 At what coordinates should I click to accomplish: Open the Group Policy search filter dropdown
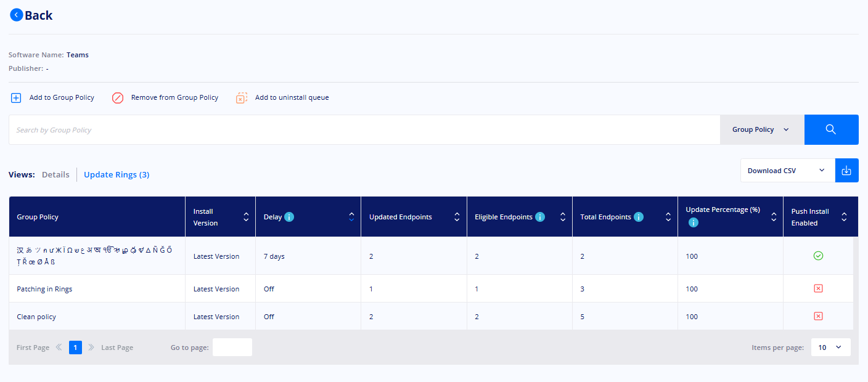tap(762, 129)
